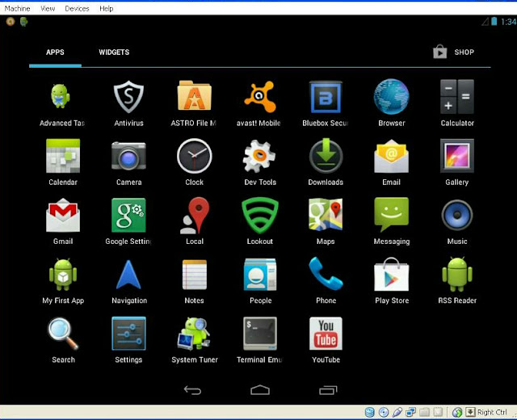Launch avast! Mobile security app

260,104
